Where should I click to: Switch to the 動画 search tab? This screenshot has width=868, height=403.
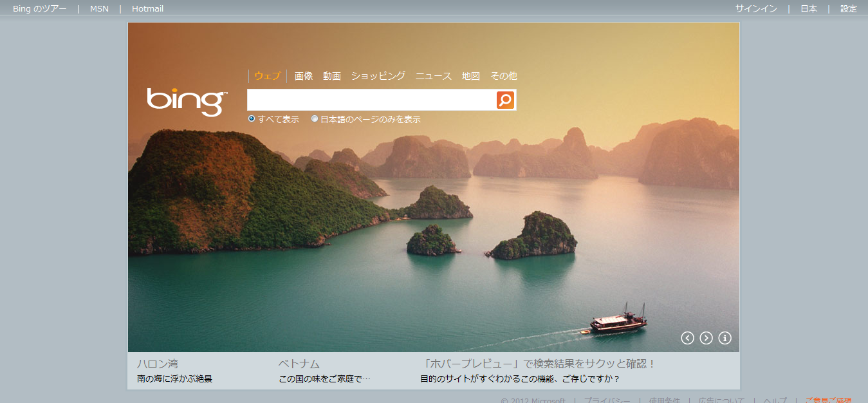click(x=332, y=76)
